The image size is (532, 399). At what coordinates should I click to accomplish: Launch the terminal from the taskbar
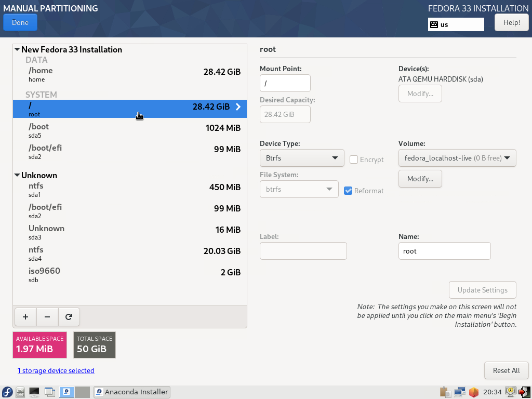[x=34, y=392]
